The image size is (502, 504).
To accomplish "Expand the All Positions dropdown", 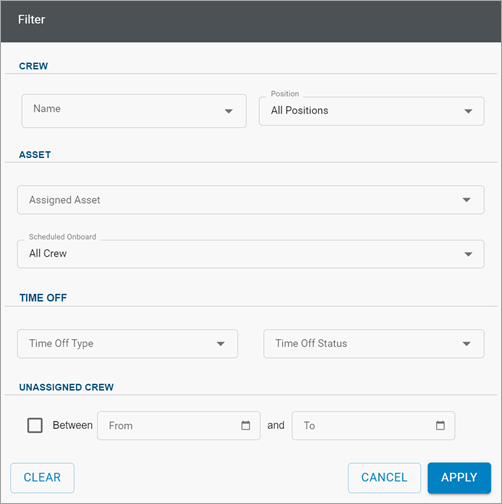I will point(372,111).
